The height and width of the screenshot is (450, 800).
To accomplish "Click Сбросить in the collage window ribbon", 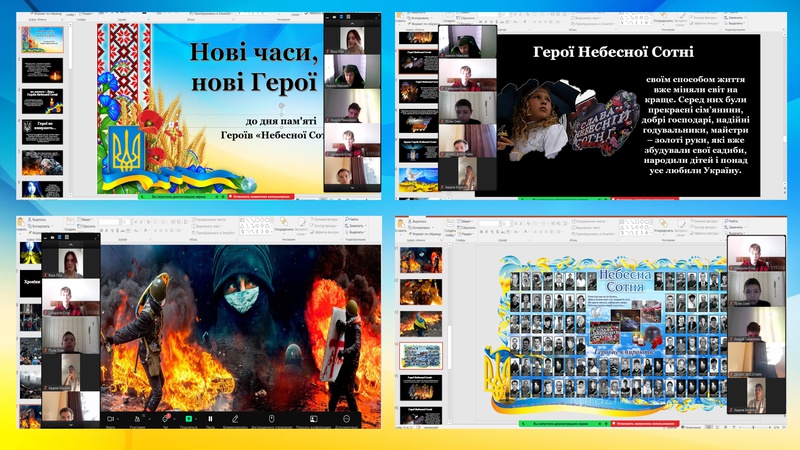I will 467,228.
